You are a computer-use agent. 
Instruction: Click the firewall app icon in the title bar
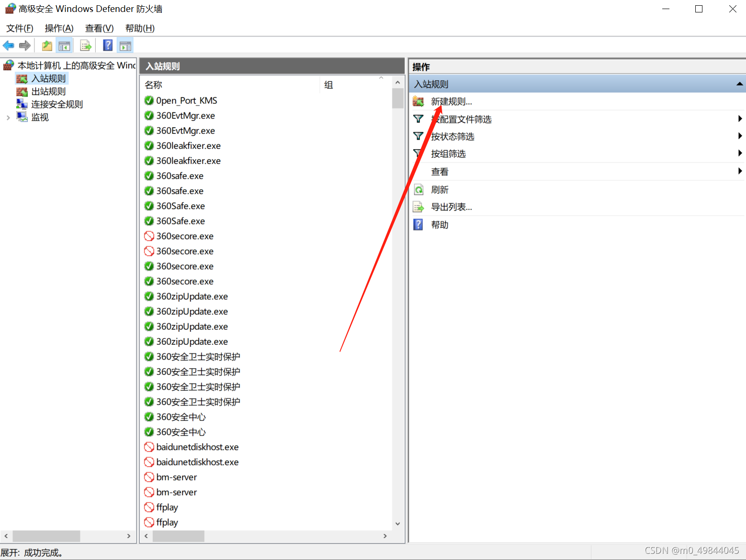(x=11, y=9)
